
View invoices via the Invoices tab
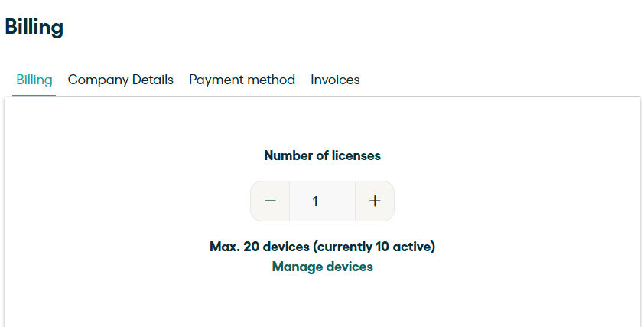(335, 80)
